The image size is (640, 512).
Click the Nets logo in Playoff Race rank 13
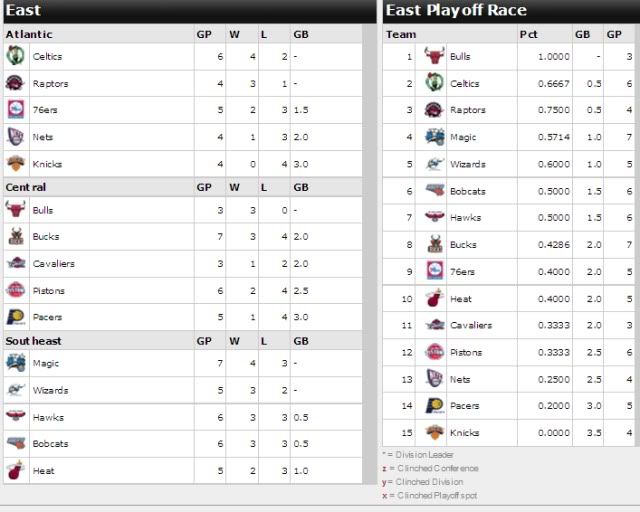tap(434, 378)
